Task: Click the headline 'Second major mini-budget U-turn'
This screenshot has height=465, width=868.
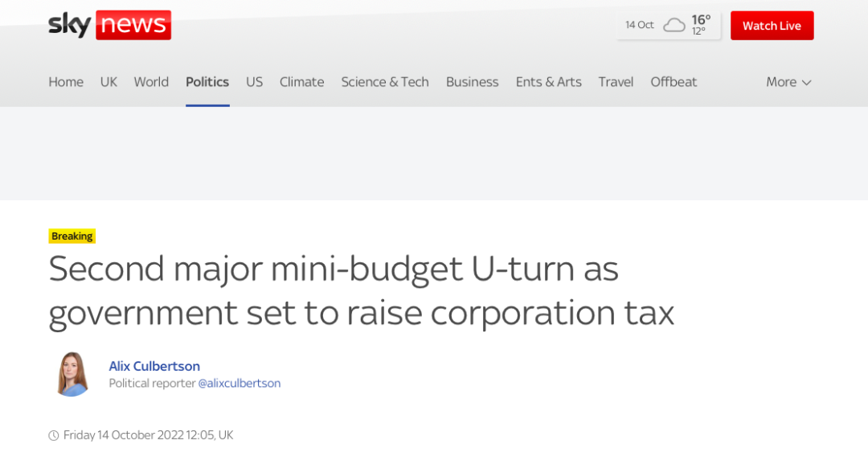Action: coord(361,291)
